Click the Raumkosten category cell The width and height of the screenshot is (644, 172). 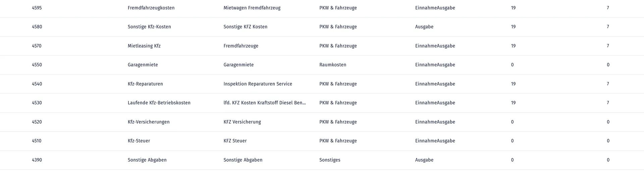333,65
